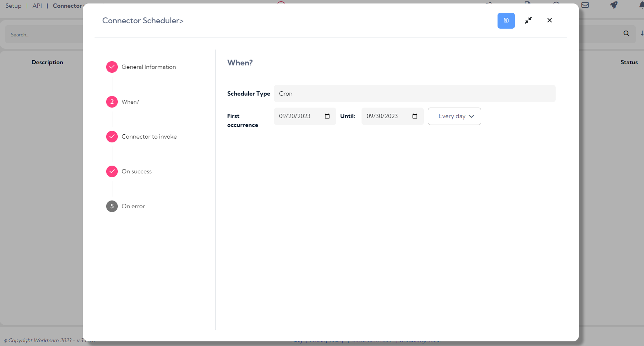Screen dimensions: 644x346
Task: Click the step 5 number circle
Action: [112, 206]
